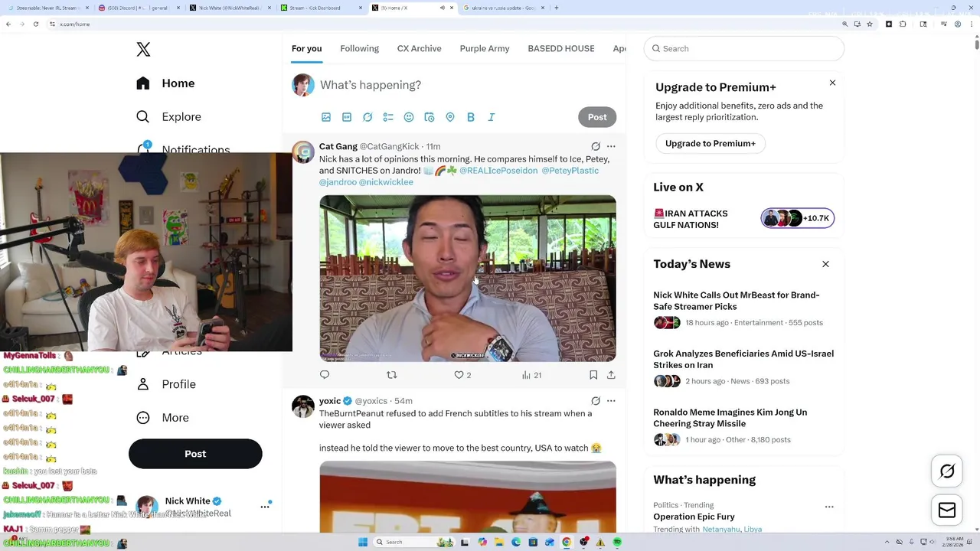Viewport: 980px width, 551px height.
Task: View analytics of Cat Gang post
Action: click(531, 375)
